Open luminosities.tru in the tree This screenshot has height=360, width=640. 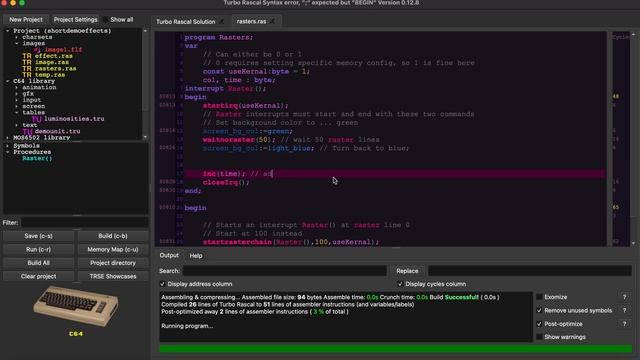click(74, 119)
